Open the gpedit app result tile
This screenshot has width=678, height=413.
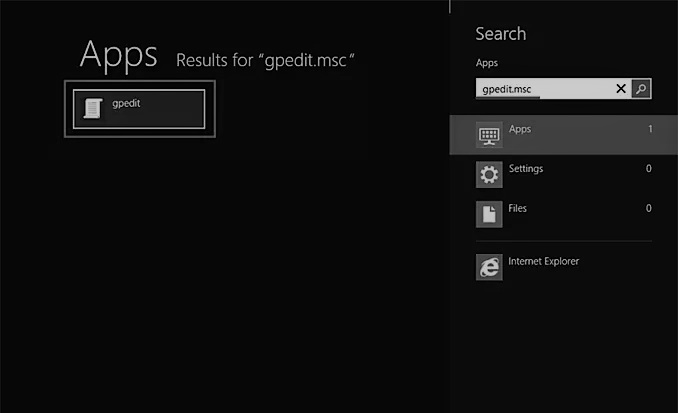click(x=139, y=109)
